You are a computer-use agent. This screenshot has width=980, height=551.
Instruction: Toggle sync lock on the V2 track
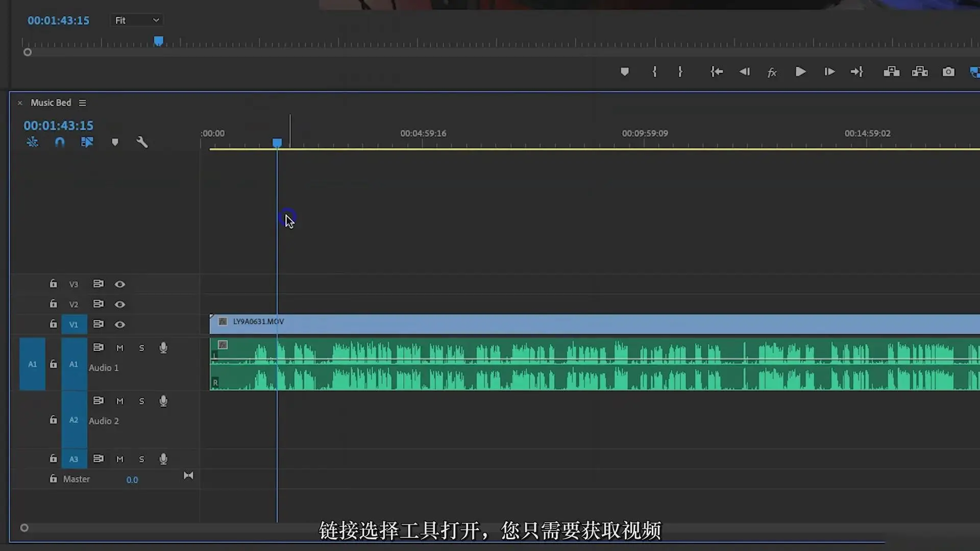pyautogui.click(x=99, y=304)
